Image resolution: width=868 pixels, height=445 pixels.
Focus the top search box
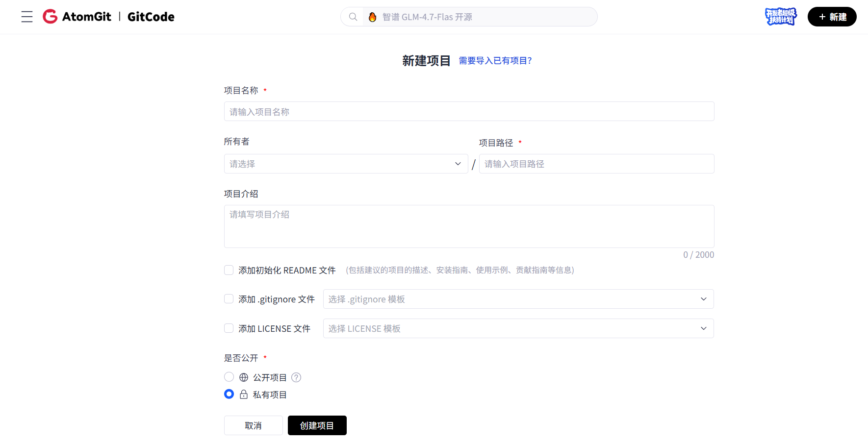point(469,17)
